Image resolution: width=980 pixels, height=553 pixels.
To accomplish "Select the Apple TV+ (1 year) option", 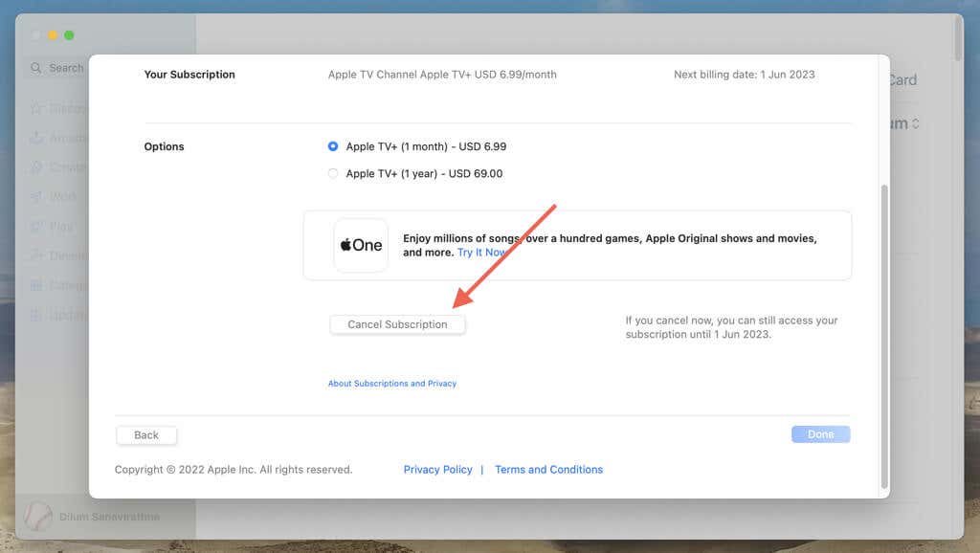I will coord(333,173).
